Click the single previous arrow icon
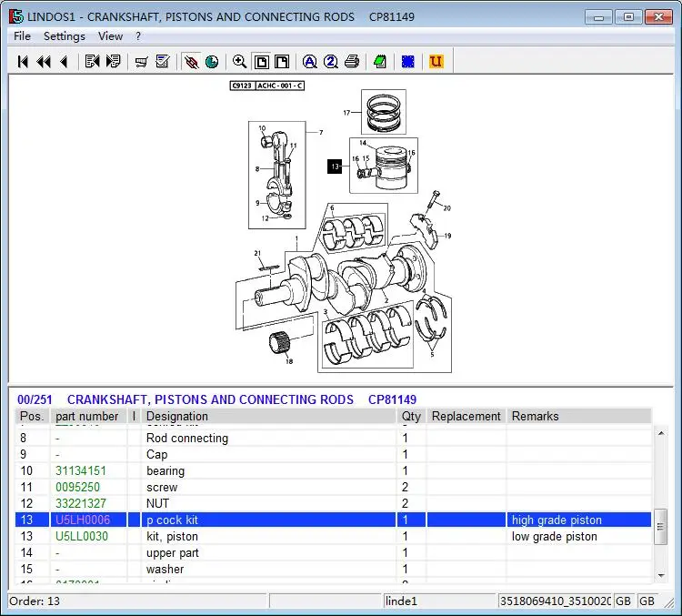Screen dimensions: 682x616 64,62
